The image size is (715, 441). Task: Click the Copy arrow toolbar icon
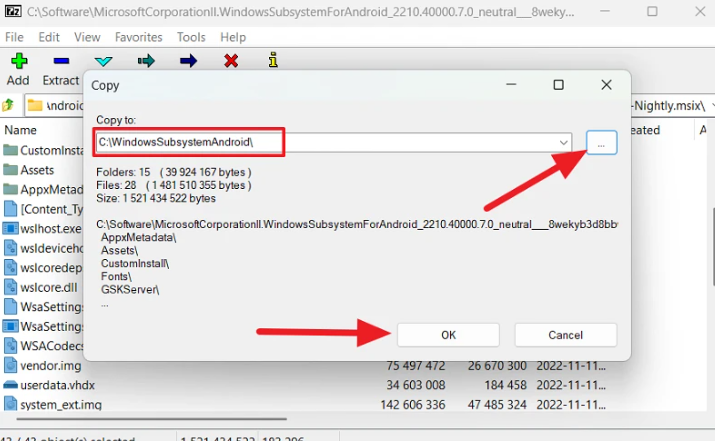[146, 61]
